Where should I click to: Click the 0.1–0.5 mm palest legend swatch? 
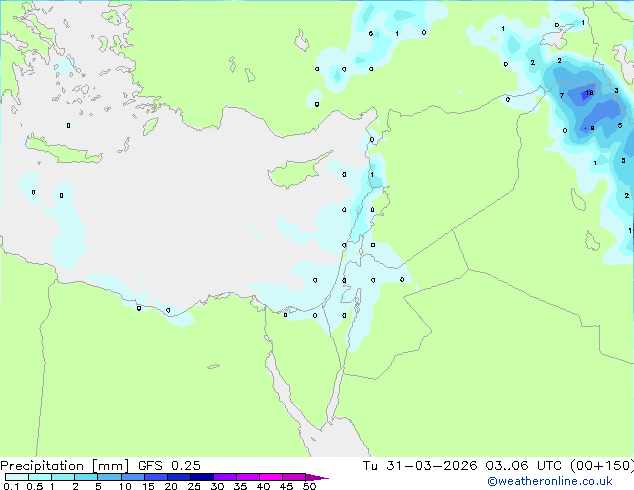pos(17,477)
